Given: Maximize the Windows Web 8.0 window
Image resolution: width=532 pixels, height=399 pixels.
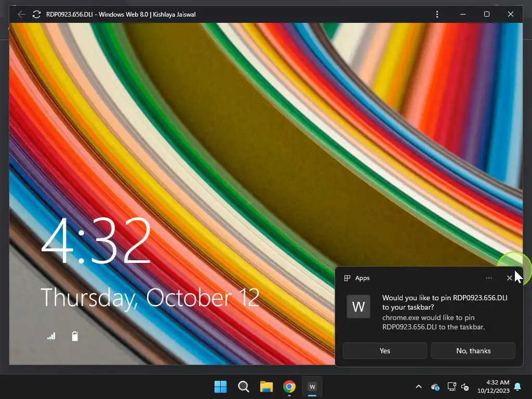Looking at the screenshot, I should pyautogui.click(x=486, y=14).
